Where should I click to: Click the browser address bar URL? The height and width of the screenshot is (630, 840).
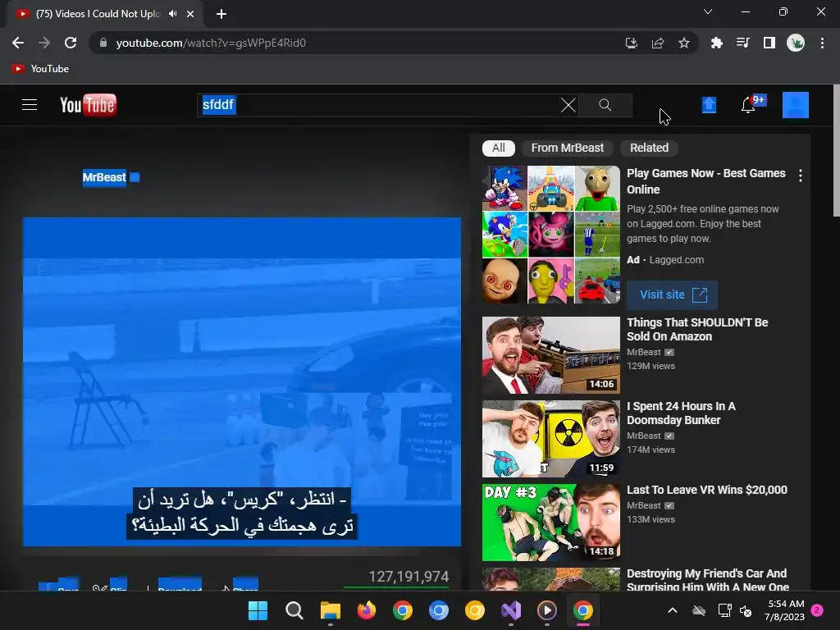click(x=211, y=43)
